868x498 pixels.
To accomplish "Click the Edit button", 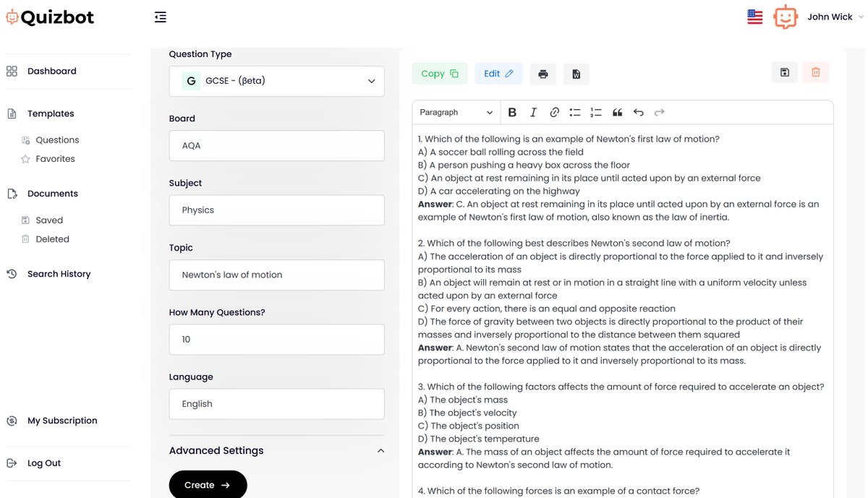I will pos(498,74).
